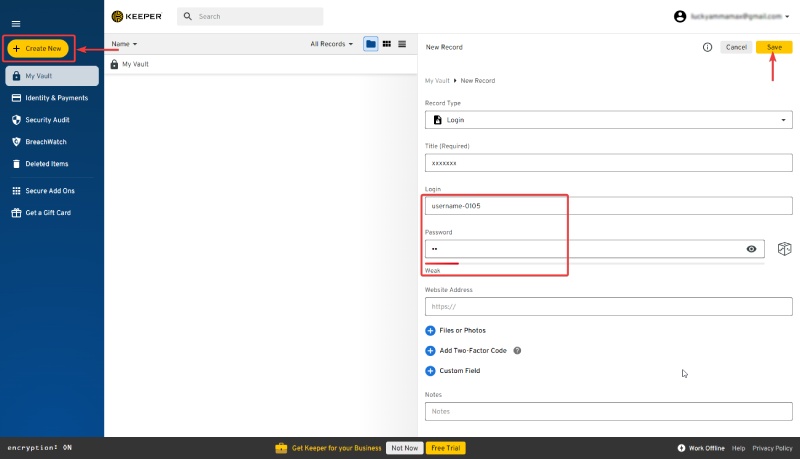Switch to list view

pyautogui.click(x=402, y=44)
